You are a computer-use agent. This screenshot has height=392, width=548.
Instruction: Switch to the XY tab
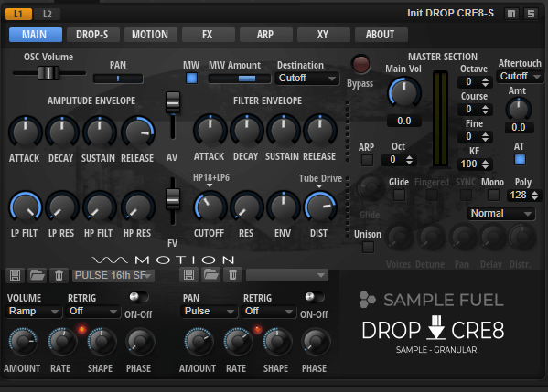324,35
